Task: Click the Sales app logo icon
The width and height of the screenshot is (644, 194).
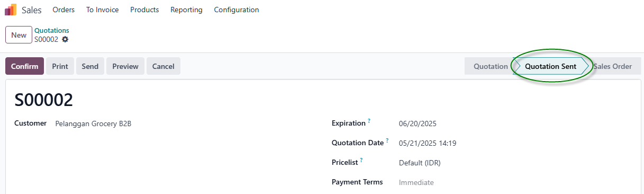Action: coord(11,10)
